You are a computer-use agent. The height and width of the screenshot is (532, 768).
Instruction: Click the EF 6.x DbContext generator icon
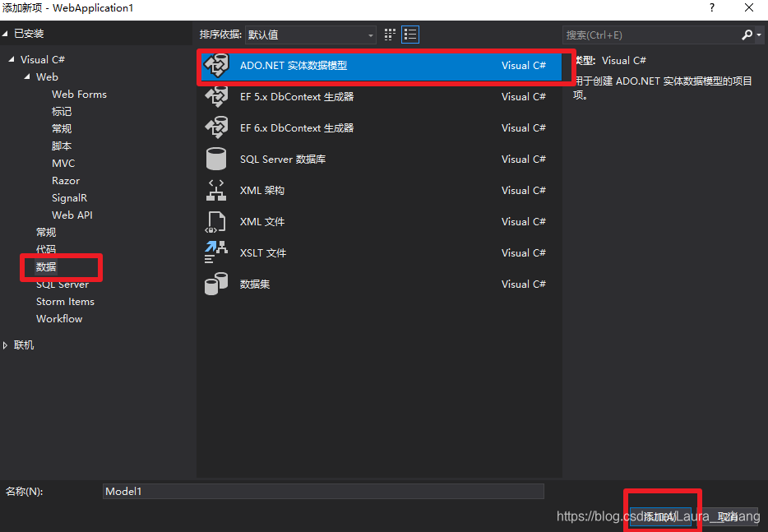click(x=216, y=127)
